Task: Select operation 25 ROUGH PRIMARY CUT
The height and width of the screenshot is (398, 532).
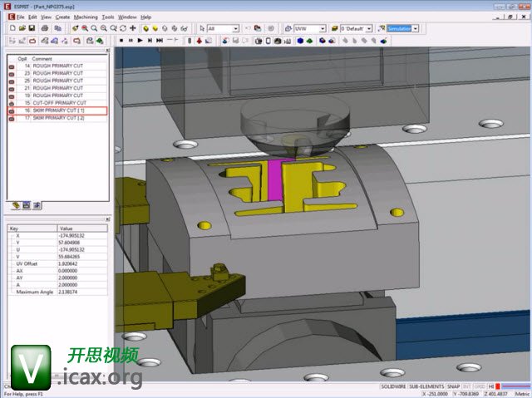Action: [x=57, y=81]
